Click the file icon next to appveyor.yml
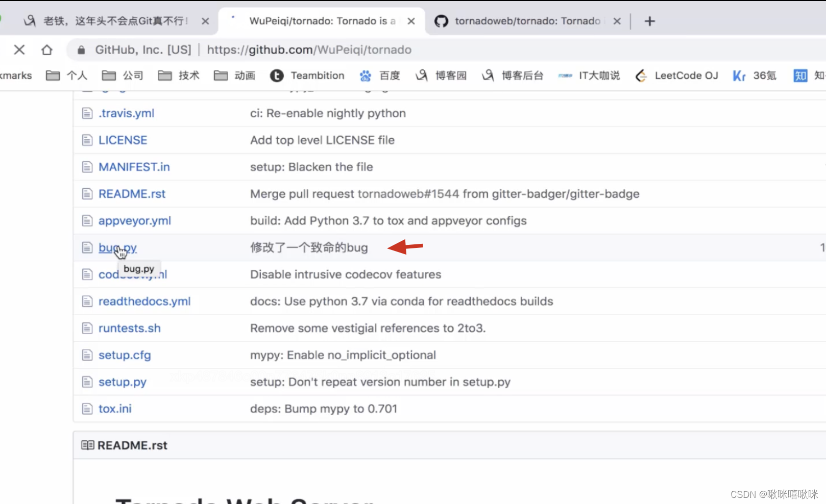Image resolution: width=826 pixels, height=504 pixels. [x=87, y=221]
